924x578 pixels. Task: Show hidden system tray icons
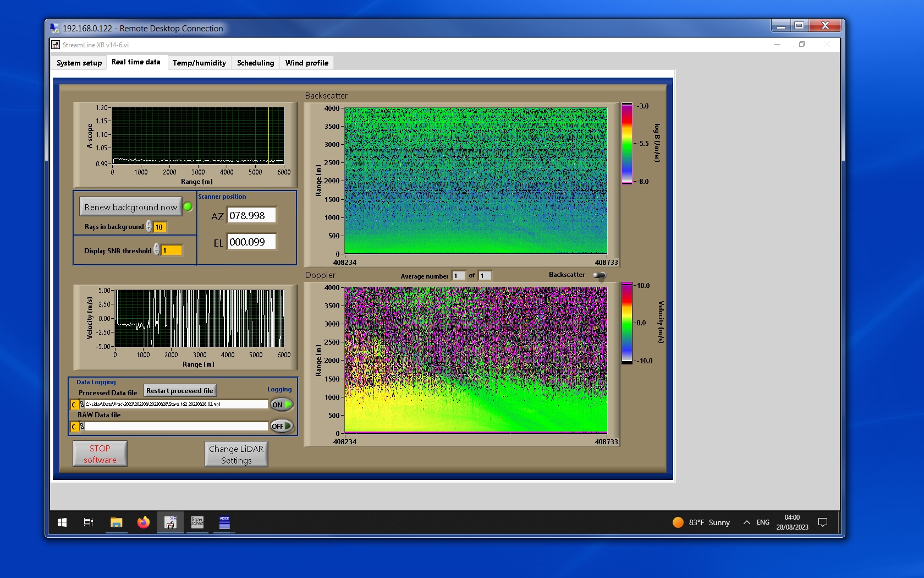click(x=746, y=522)
